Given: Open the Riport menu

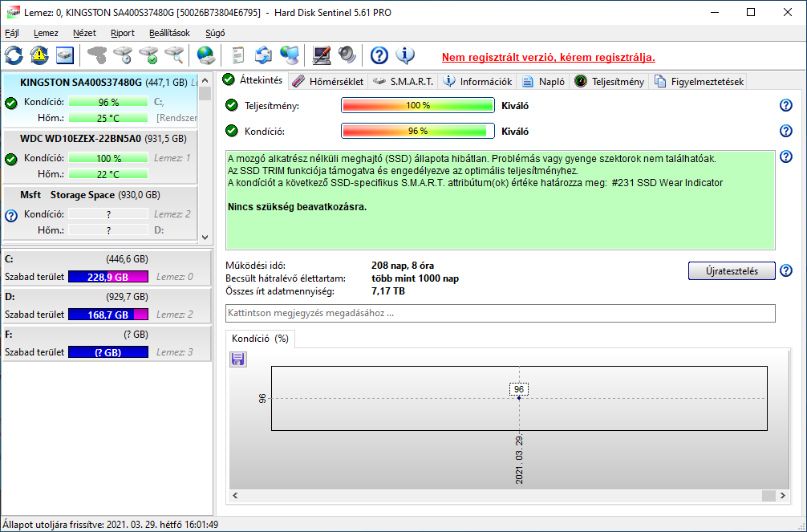Looking at the screenshot, I should coord(123,33).
